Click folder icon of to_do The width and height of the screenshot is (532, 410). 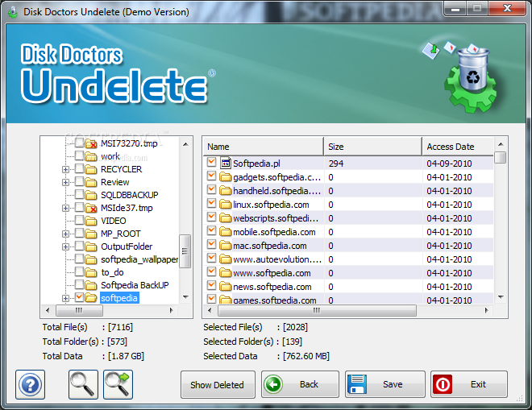click(91, 272)
